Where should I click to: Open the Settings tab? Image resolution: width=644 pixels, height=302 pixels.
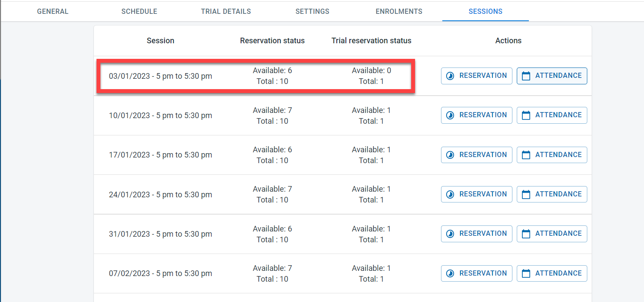tap(312, 12)
